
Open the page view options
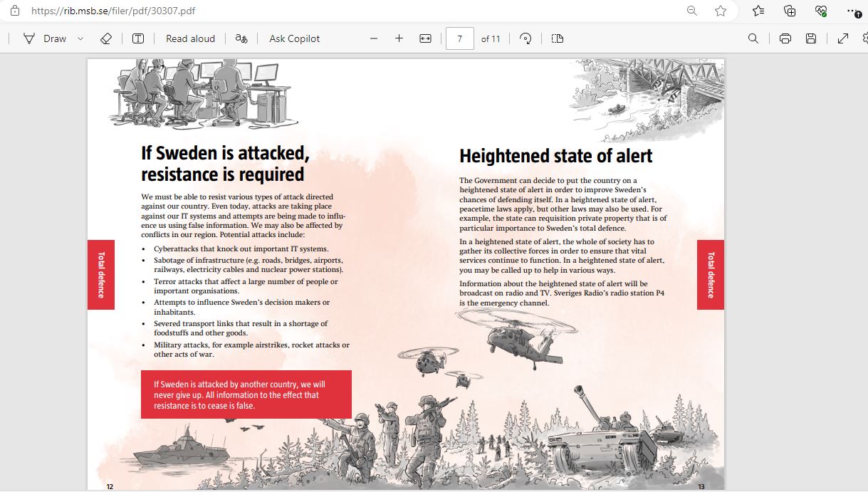pyautogui.click(x=558, y=38)
